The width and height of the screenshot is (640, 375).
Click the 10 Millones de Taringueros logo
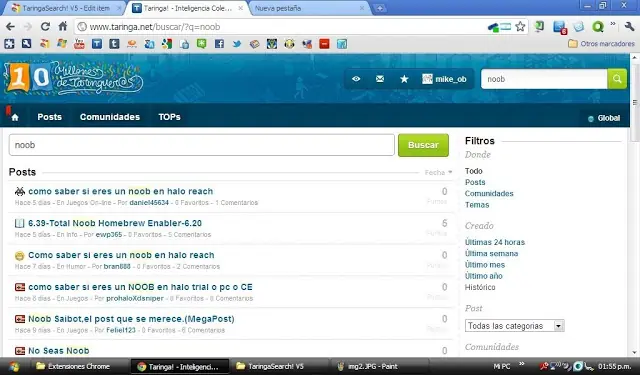point(73,78)
